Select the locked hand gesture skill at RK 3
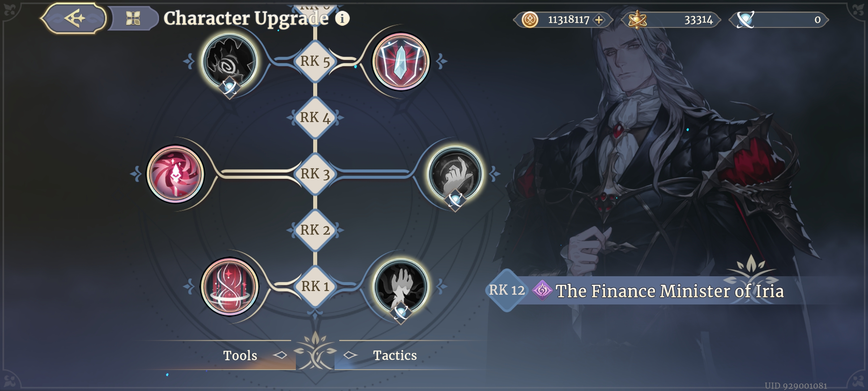 (x=455, y=174)
